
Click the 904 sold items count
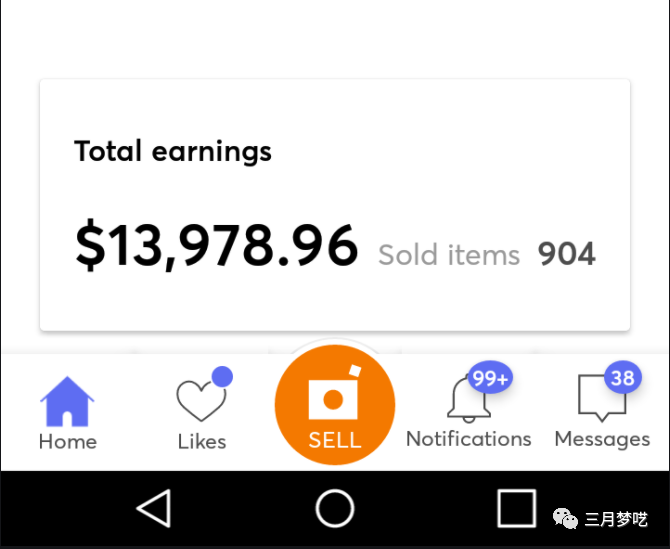(x=567, y=254)
